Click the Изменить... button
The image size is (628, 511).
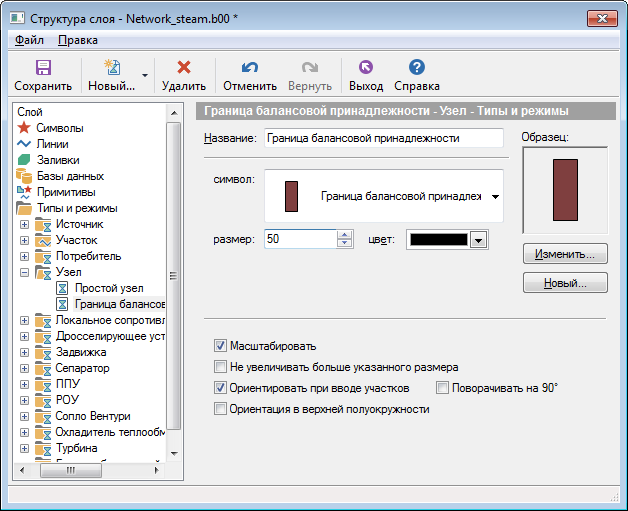click(565, 254)
